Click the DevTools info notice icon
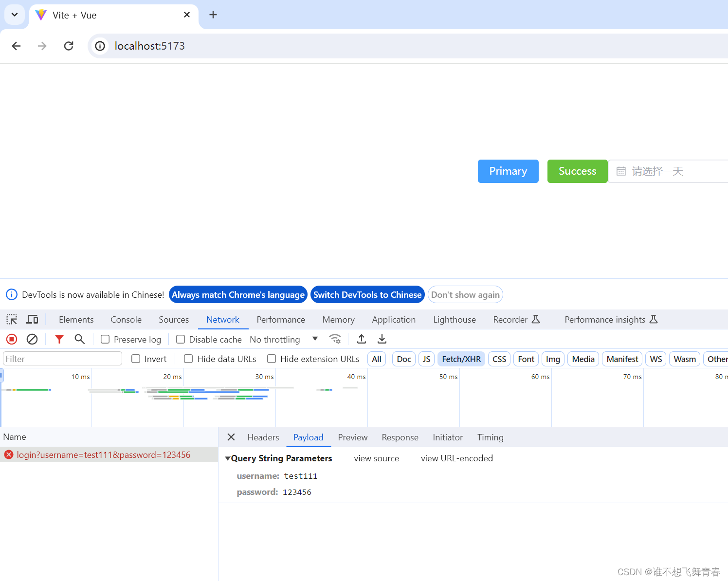The width and height of the screenshot is (728, 581). pyautogui.click(x=11, y=294)
